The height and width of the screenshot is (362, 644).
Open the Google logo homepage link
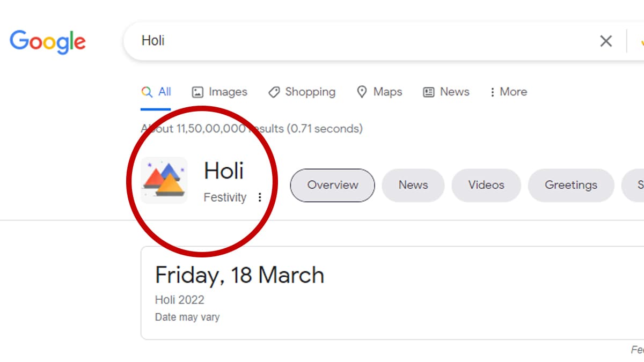click(x=48, y=42)
